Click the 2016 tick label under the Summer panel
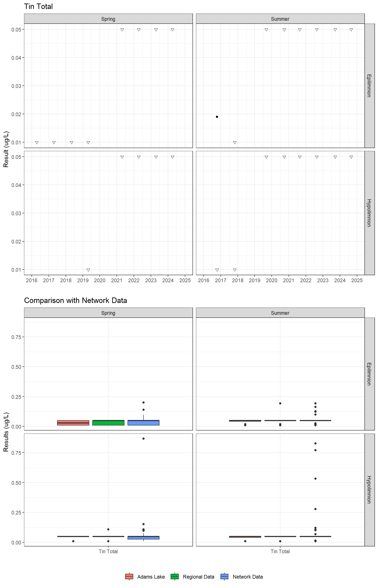 coord(203,280)
